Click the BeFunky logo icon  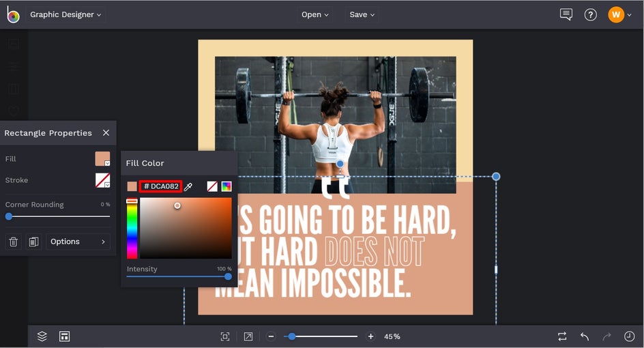pyautogui.click(x=13, y=15)
